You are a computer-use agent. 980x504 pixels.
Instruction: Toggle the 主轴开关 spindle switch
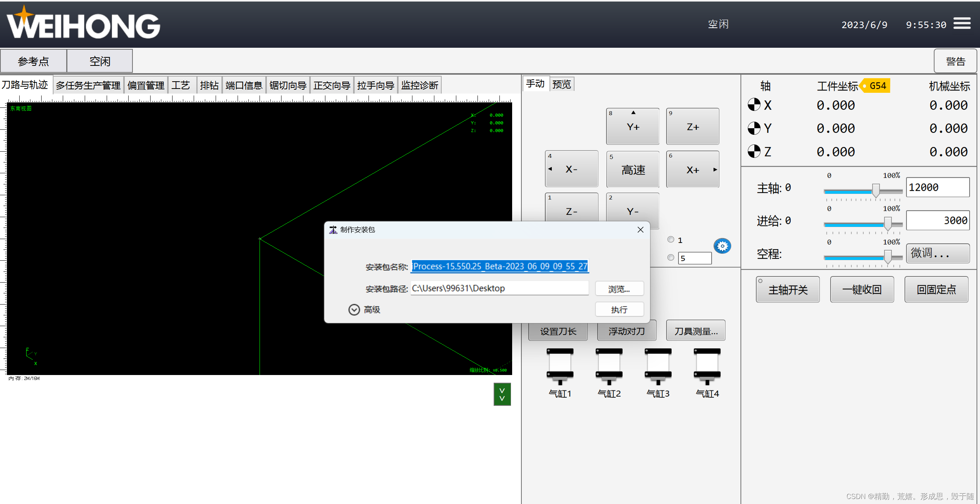pyautogui.click(x=787, y=290)
